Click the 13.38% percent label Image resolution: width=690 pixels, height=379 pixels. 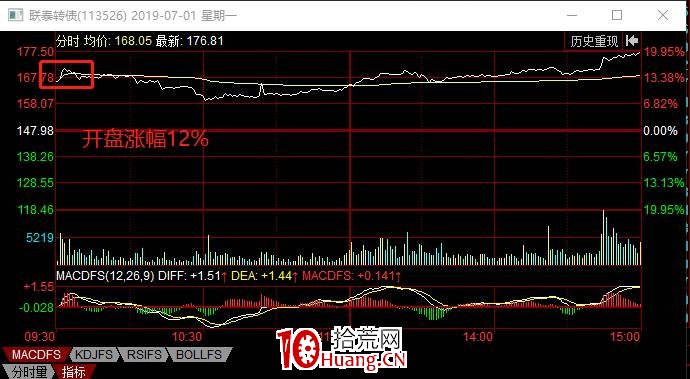pyautogui.click(x=664, y=78)
